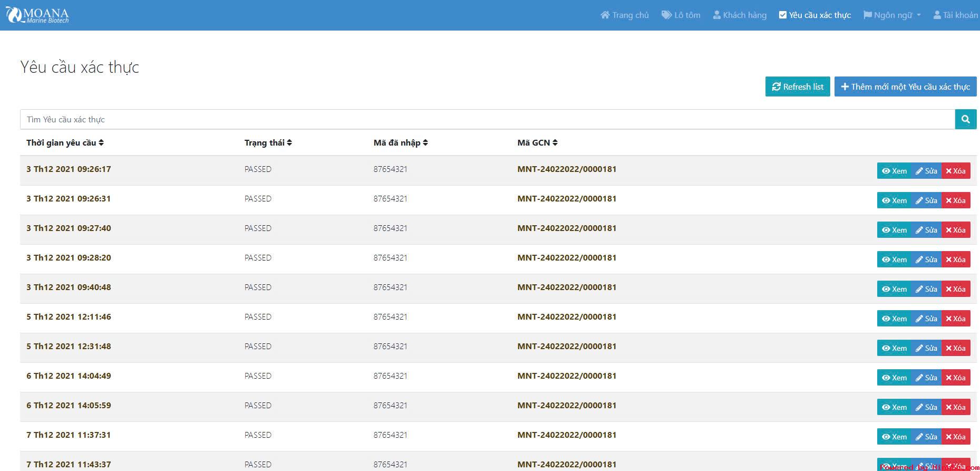Click code 87654321 in 14:05:59 row

(391, 406)
